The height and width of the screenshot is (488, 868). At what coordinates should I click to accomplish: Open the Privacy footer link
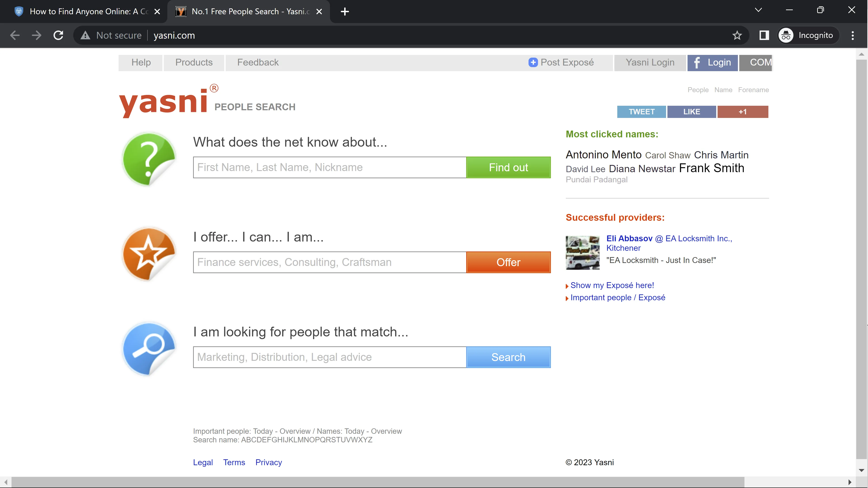[x=268, y=462]
